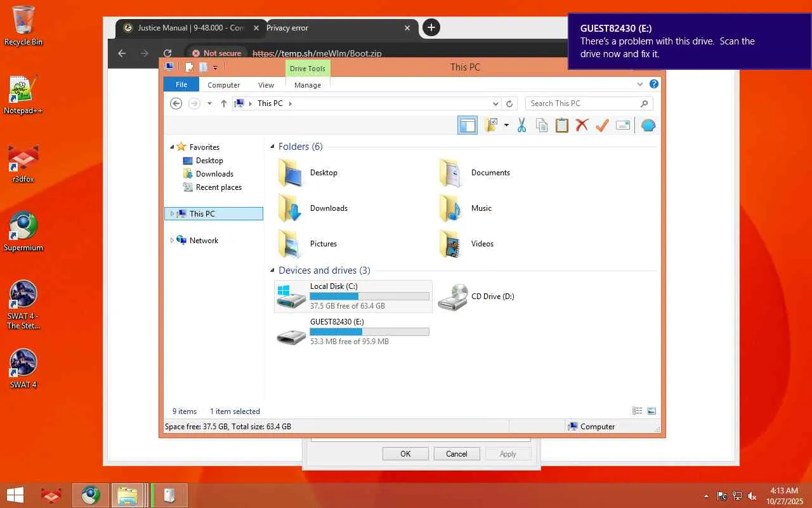Open the Customize Quick Access Toolbar dropdown
The width and height of the screenshot is (812, 508).
[216, 67]
